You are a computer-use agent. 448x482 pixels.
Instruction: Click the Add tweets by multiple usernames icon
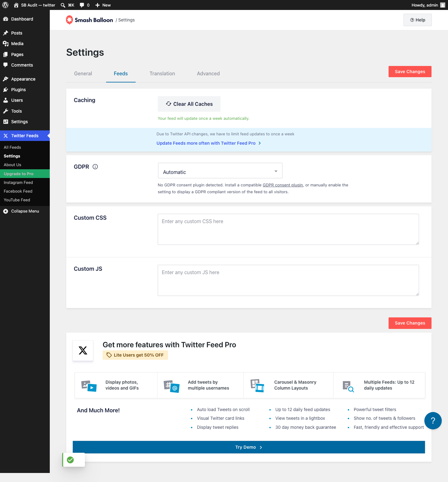click(x=172, y=386)
